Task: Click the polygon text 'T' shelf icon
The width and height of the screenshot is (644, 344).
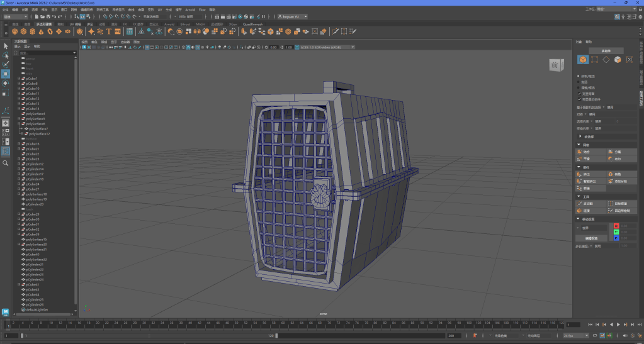Action: pyautogui.click(x=109, y=31)
